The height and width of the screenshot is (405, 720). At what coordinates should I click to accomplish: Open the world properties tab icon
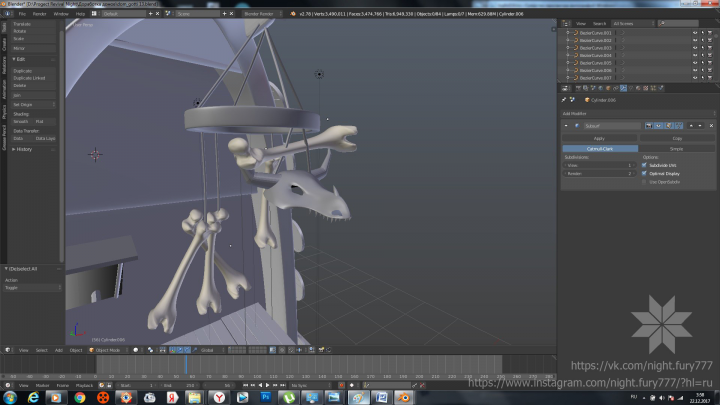[x=601, y=88]
